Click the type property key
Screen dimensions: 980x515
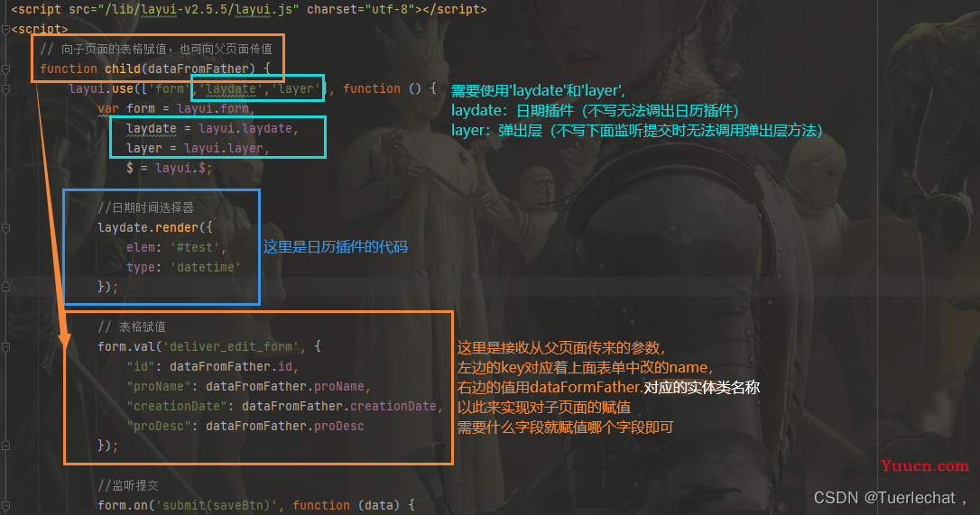coord(140,268)
